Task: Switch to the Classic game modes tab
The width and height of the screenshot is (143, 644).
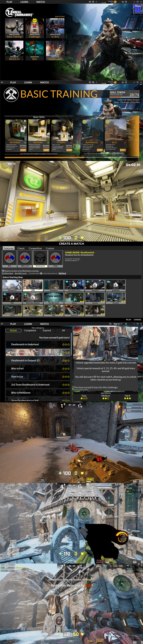Action: (21, 248)
